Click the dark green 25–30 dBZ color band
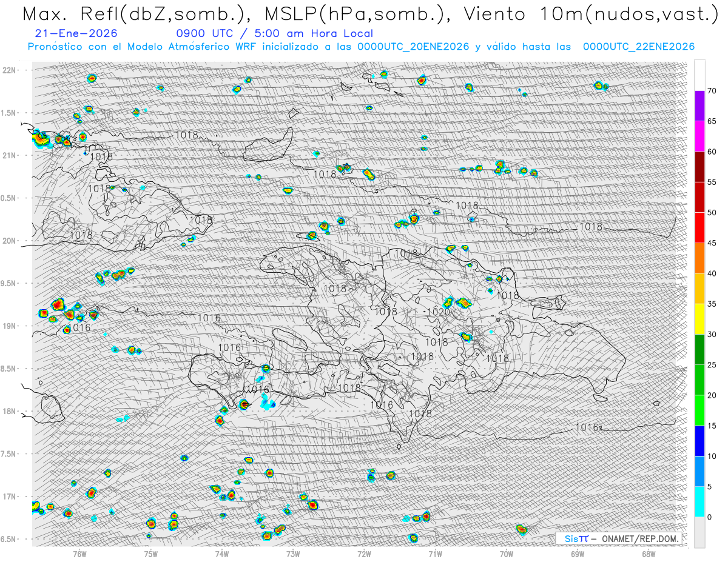This screenshot has width=728, height=562. tap(699, 349)
